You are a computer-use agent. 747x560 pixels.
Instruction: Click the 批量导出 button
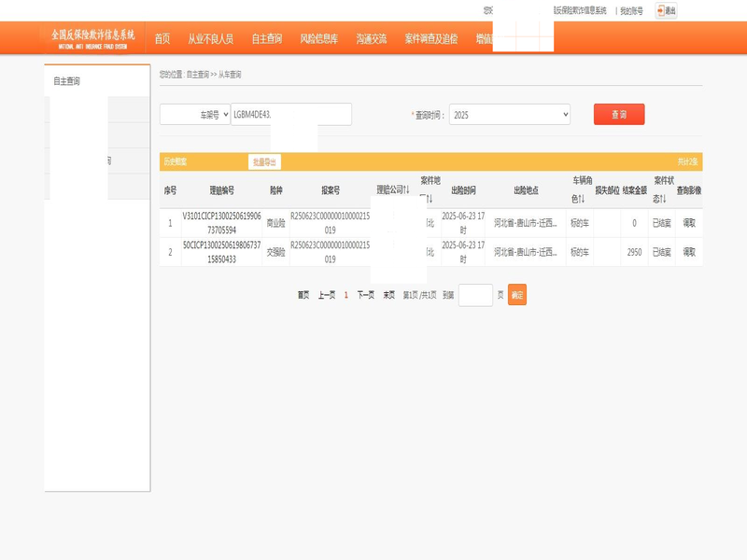pos(264,161)
